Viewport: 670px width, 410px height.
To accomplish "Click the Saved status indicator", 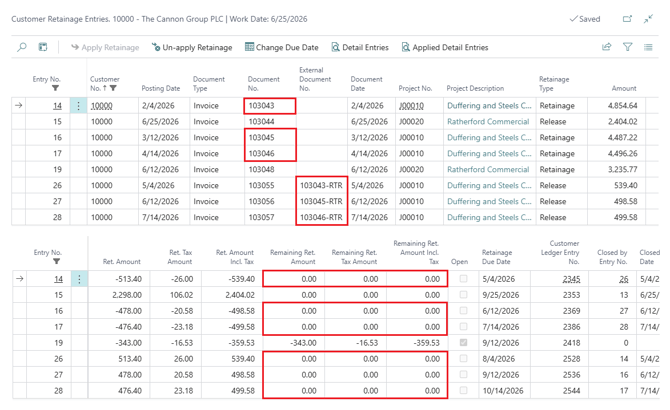I will click(585, 19).
